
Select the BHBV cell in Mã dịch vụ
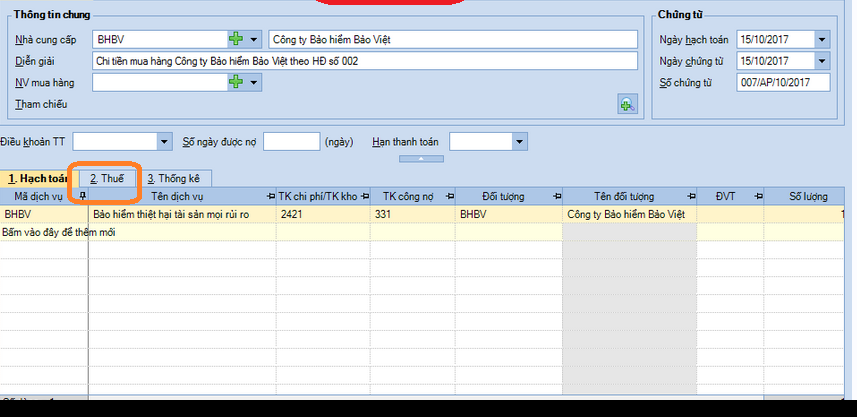44,215
